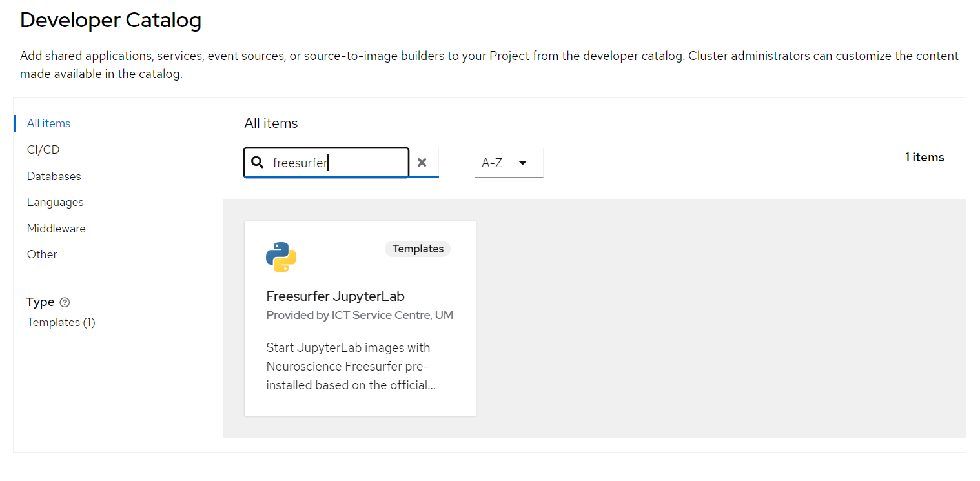
Task: Select the CI/CD category
Action: point(43,150)
